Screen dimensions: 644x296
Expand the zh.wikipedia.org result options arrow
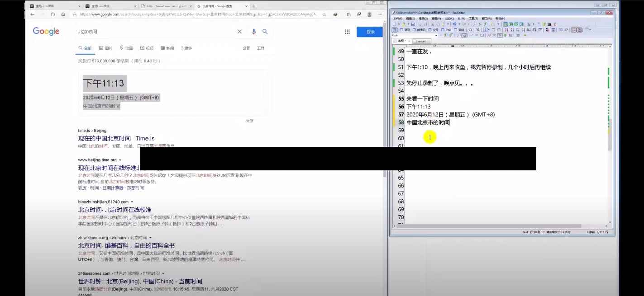click(x=150, y=238)
